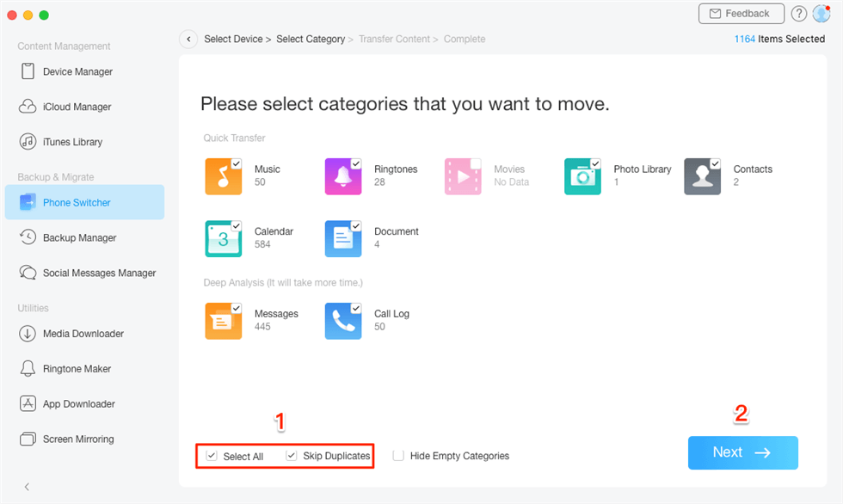Disable Skip Duplicates

pos(292,455)
